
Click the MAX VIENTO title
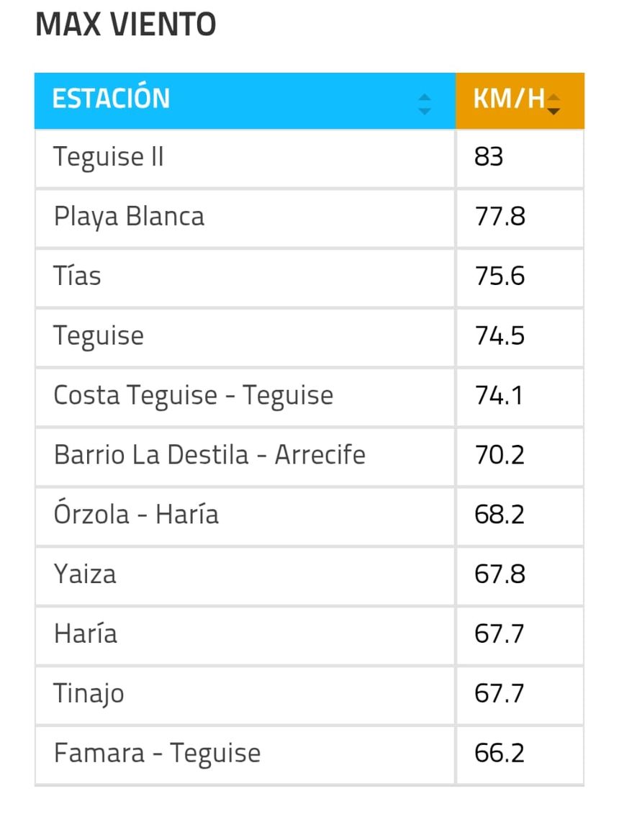[127, 24]
